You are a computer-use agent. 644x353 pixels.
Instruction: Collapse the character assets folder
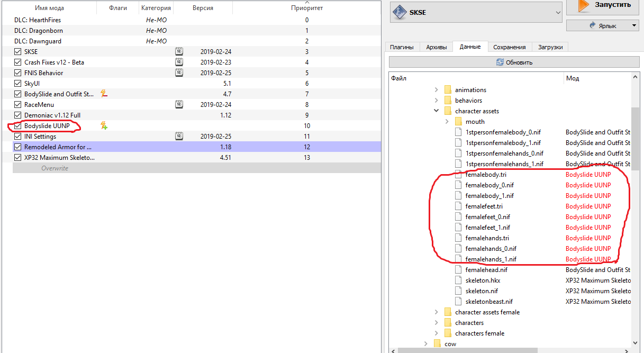[x=436, y=111]
